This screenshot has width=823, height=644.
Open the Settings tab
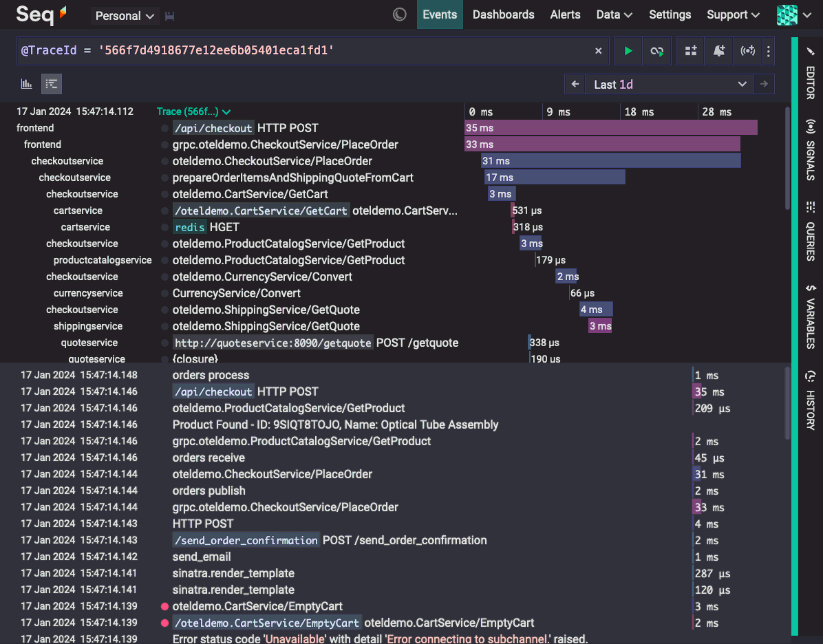(x=670, y=14)
